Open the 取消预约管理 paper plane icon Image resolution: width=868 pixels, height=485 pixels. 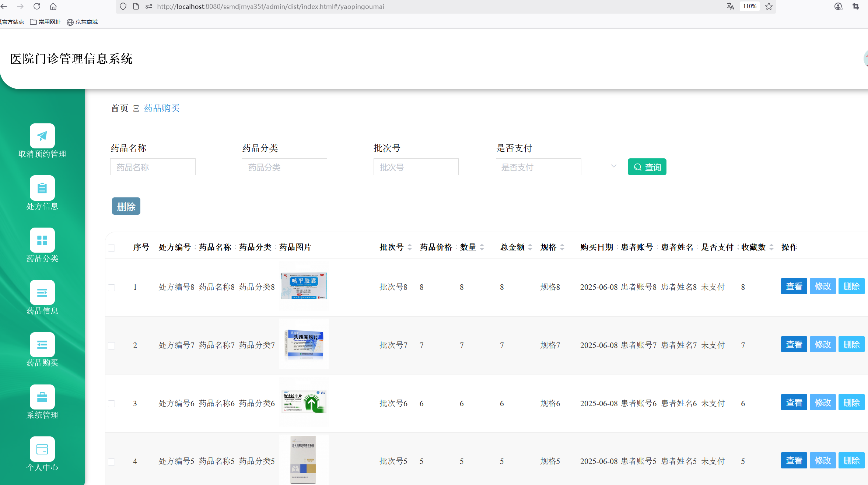[x=42, y=136]
